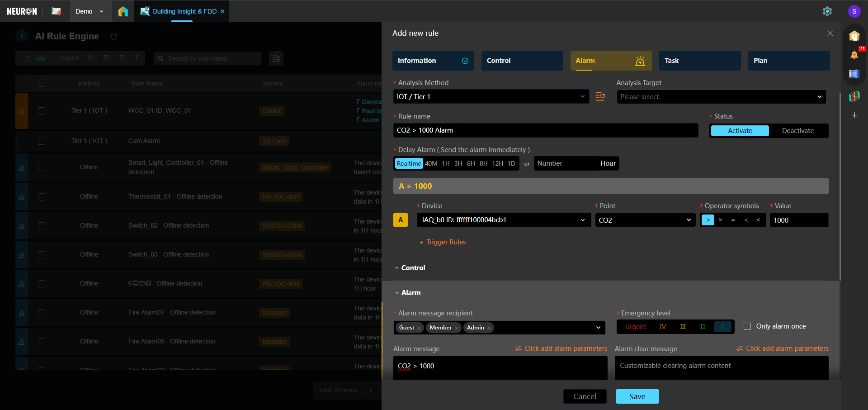Click the house icon at top of right sidebar
The width and height of the screenshot is (868, 410).
(x=854, y=36)
